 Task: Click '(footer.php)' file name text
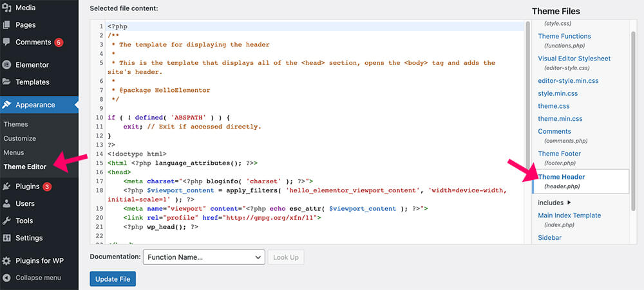point(560,163)
